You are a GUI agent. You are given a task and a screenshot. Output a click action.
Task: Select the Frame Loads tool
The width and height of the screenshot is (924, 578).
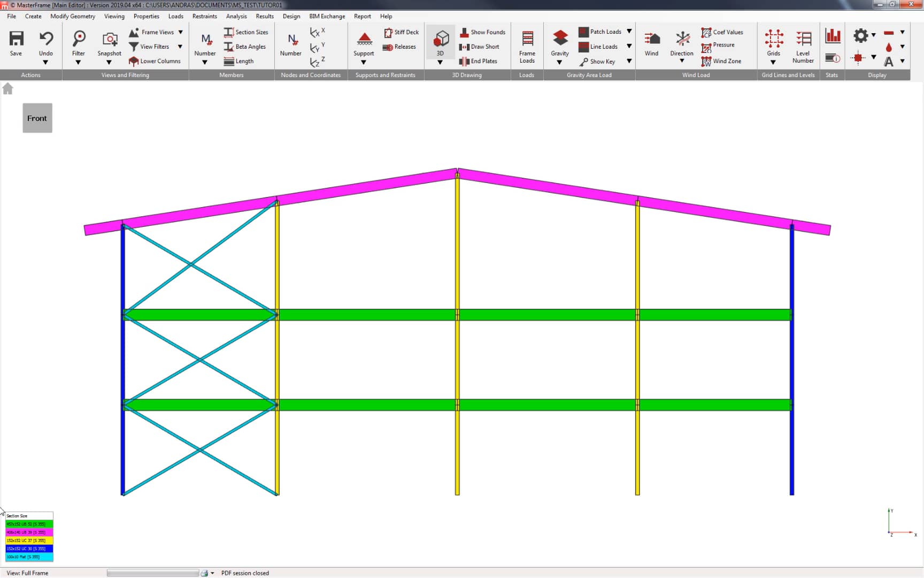point(527,45)
